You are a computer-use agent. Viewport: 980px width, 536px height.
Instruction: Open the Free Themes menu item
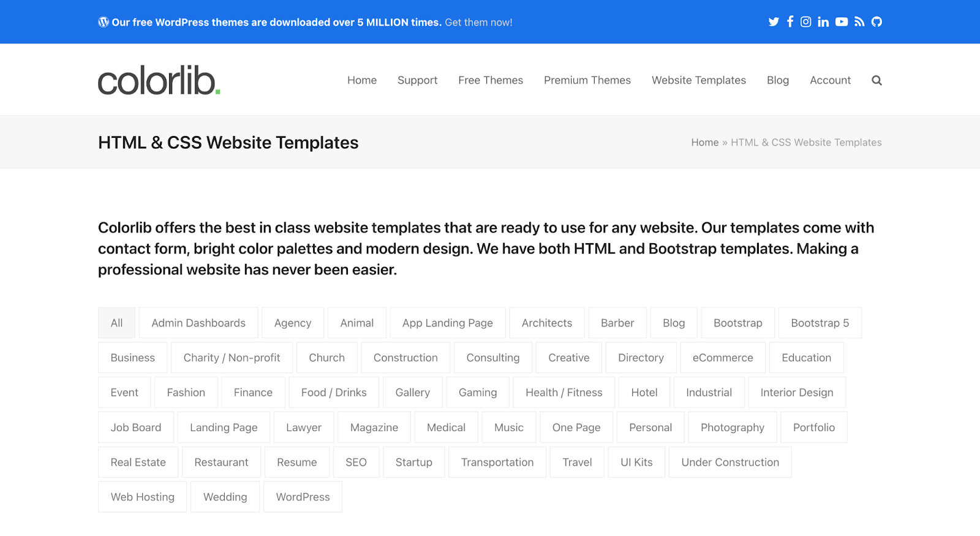coord(491,80)
